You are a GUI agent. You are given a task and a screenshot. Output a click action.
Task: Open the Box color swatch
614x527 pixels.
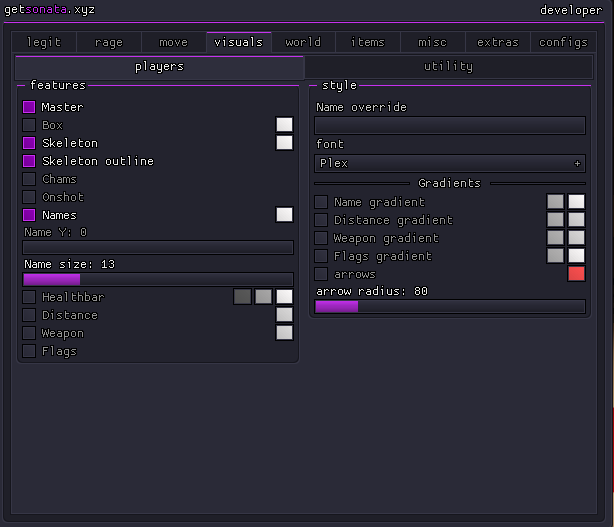point(284,125)
